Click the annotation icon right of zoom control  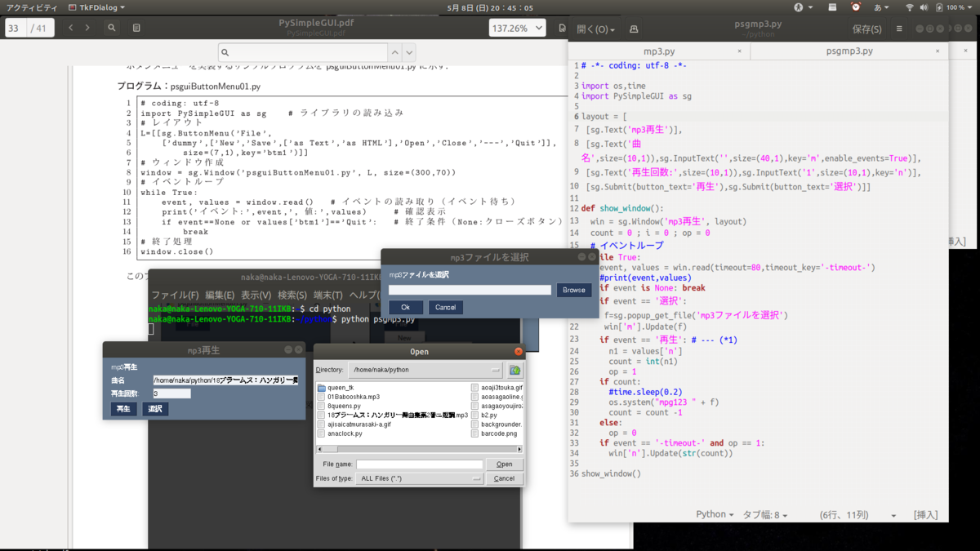[562, 27]
